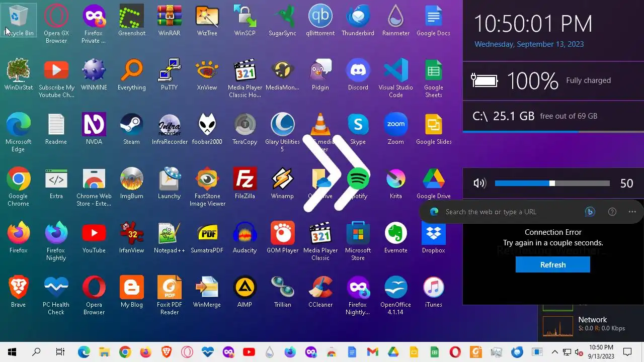Select the WizTree desktop icon
Image resolution: width=644 pixels, height=362 pixels.
click(x=207, y=20)
